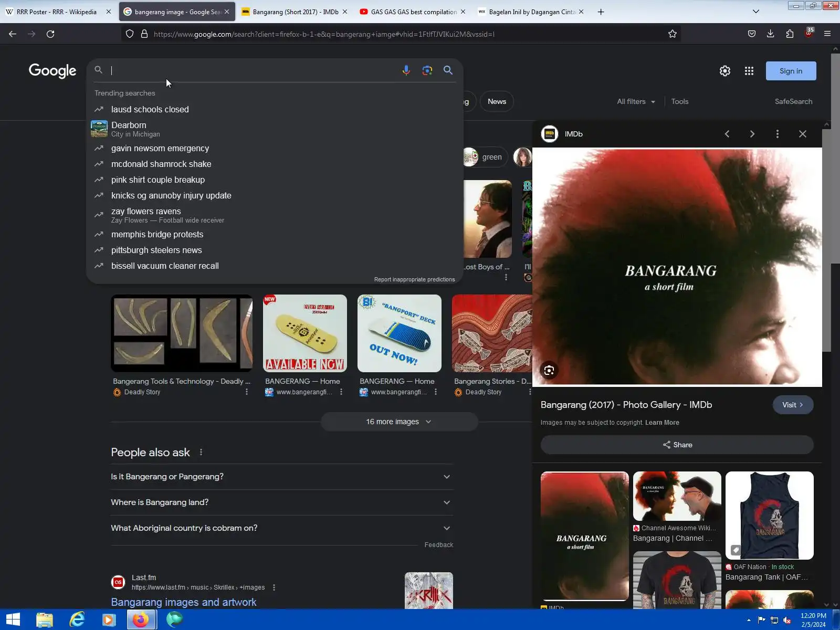Save page to Pocket
The width and height of the screenshot is (840, 630).
[752, 34]
